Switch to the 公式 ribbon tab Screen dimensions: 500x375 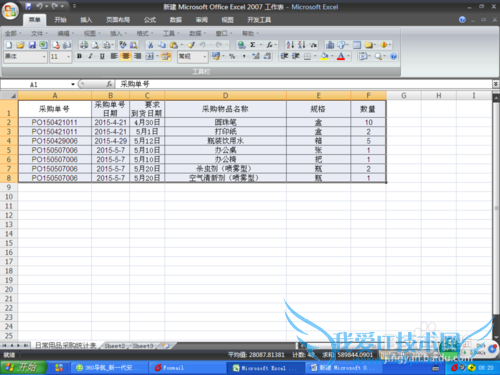coord(150,20)
